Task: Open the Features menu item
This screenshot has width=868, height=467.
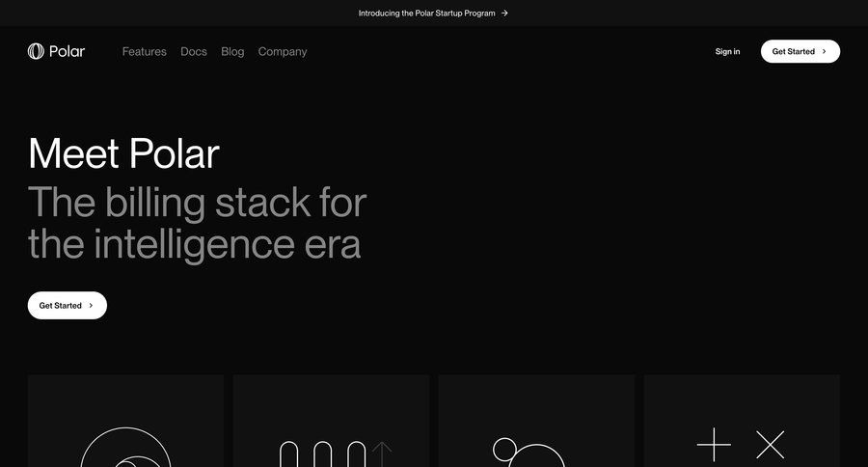Action: [x=145, y=51]
